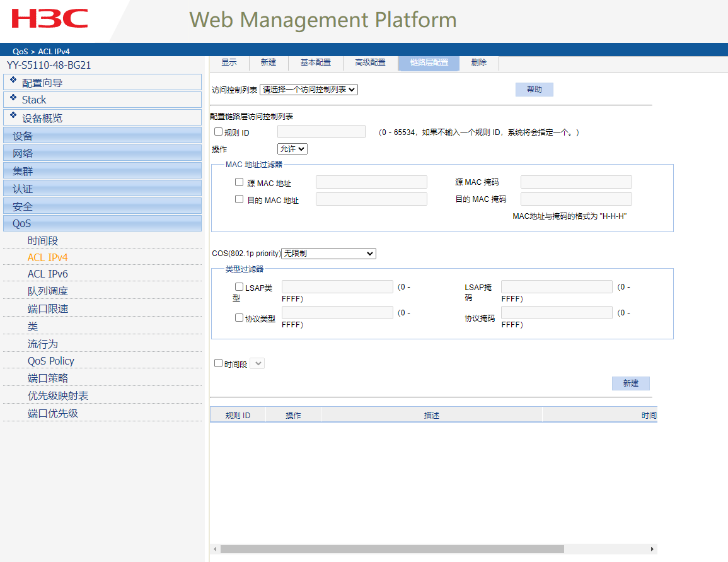
Task: Open the 操作 允许 dropdown
Action: (292, 149)
